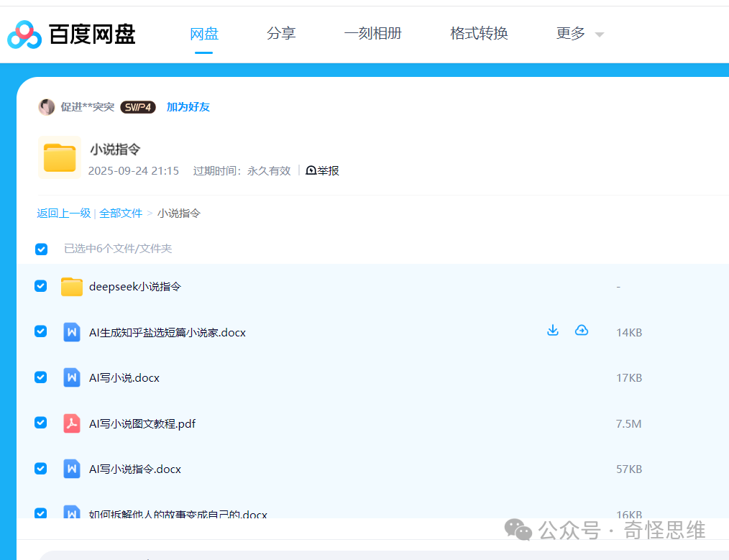This screenshot has width=729, height=560.
Task: Click the folder icon of deepseek小说指令
Action: point(71,286)
